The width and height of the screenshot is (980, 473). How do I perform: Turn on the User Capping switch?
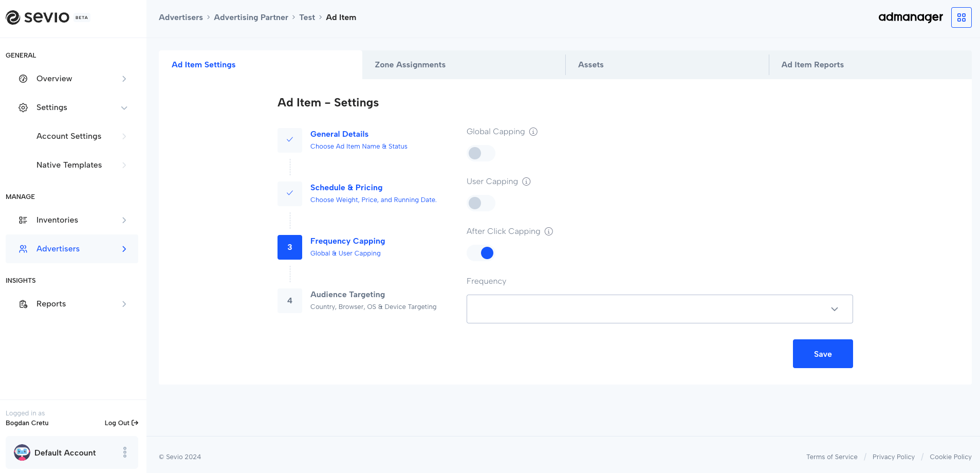tap(480, 203)
